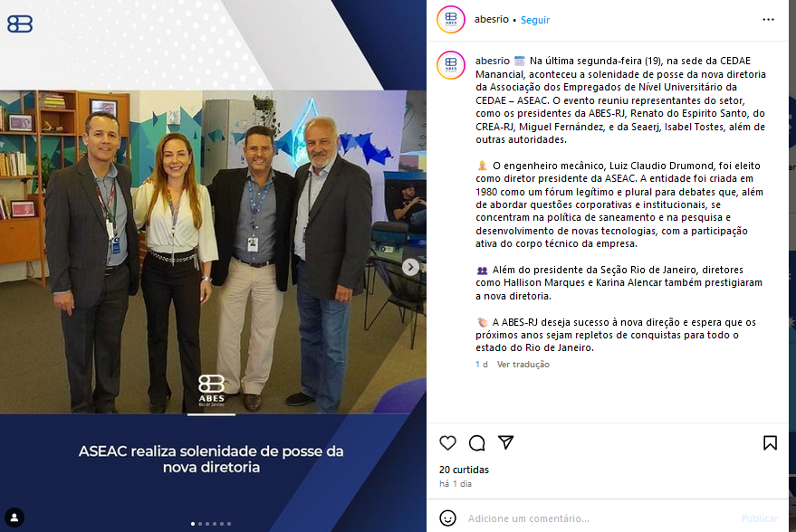The width and height of the screenshot is (796, 532).
Task: Save the post with the bookmark icon
Action: [x=770, y=442]
